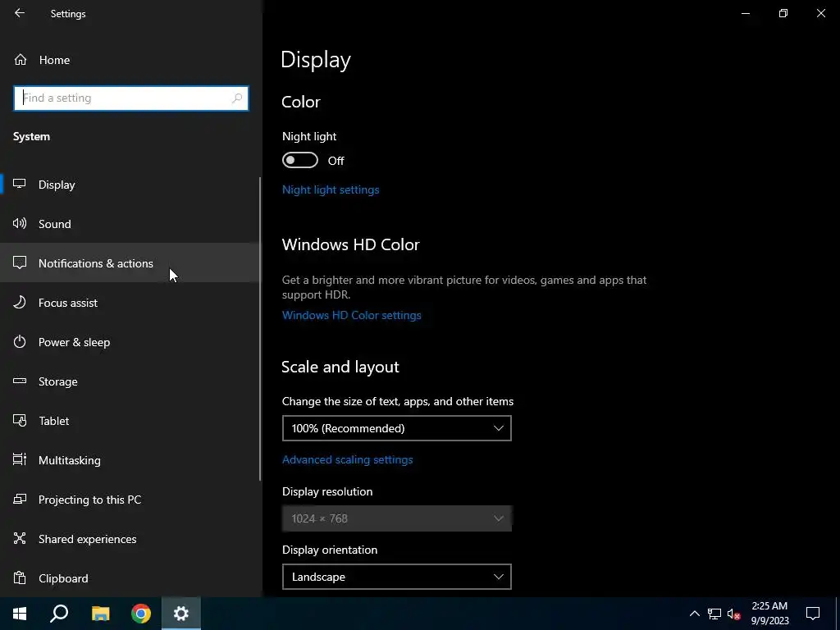The height and width of the screenshot is (630, 840).
Task: Open taskbar Search magnifier
Action: point(59,614)
